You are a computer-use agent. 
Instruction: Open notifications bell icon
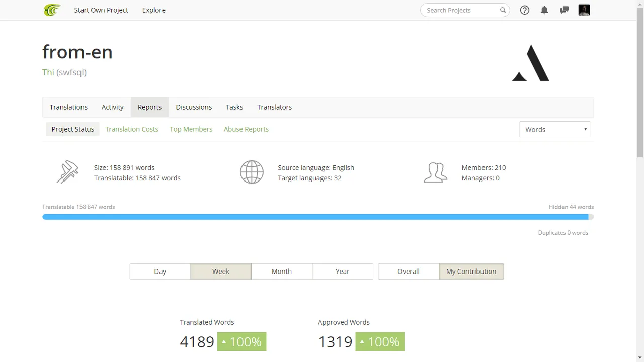coord(544,10)
